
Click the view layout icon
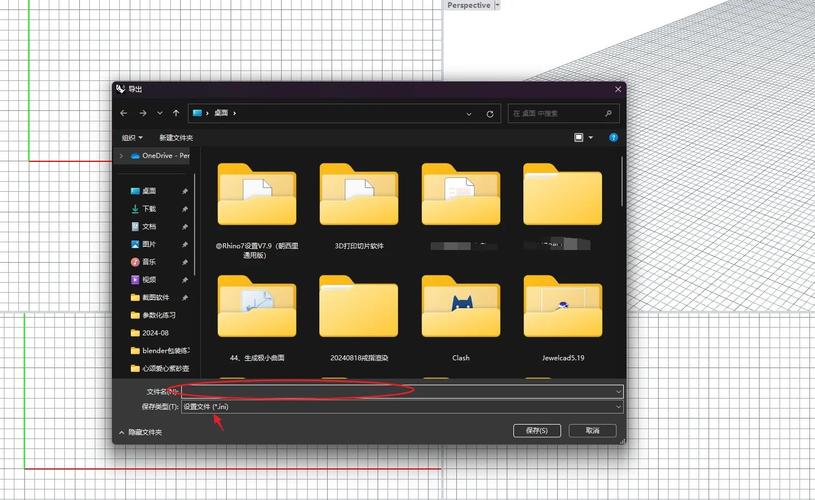pos(579,137)
